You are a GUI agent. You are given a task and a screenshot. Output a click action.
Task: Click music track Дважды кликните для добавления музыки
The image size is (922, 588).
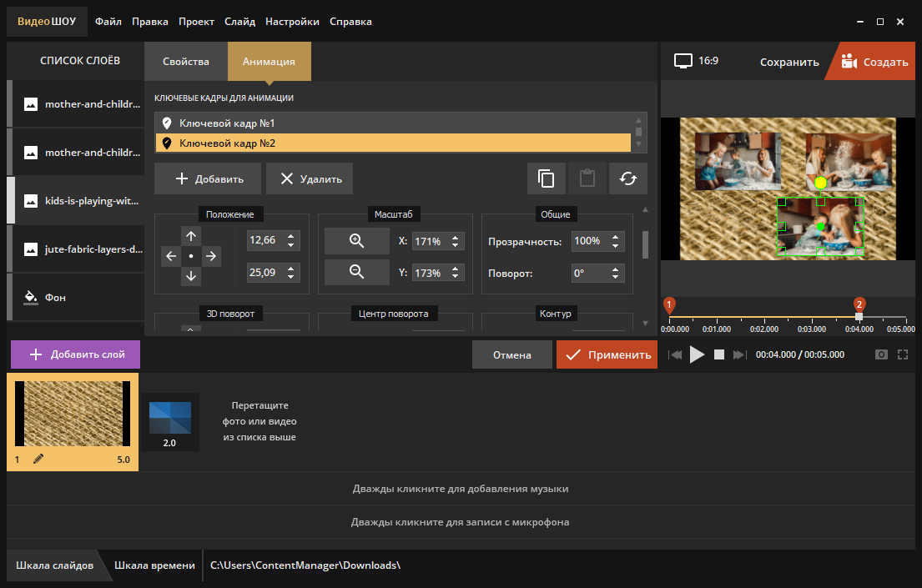coord(461,489)
